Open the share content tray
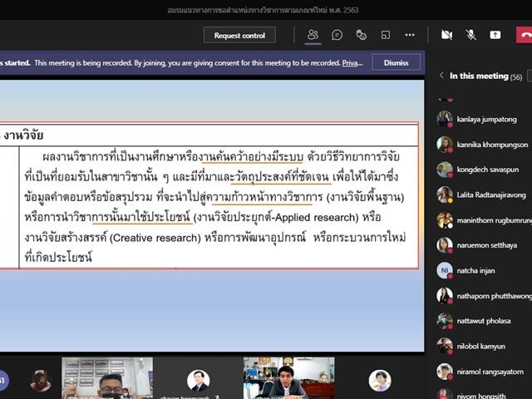 [x=495, y=35]
